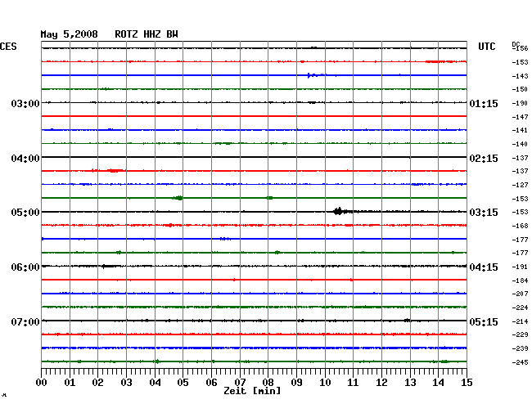The image size is (532, 404).
Task: Select the "05:00" local time label
Action: [x=25, y=213]
